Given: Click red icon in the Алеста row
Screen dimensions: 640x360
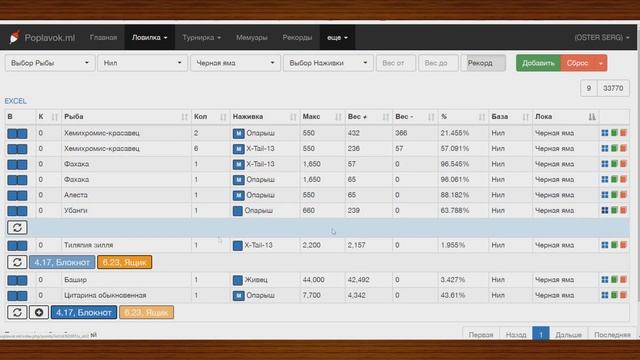Looking at the screenshot, I should [623, 195].
